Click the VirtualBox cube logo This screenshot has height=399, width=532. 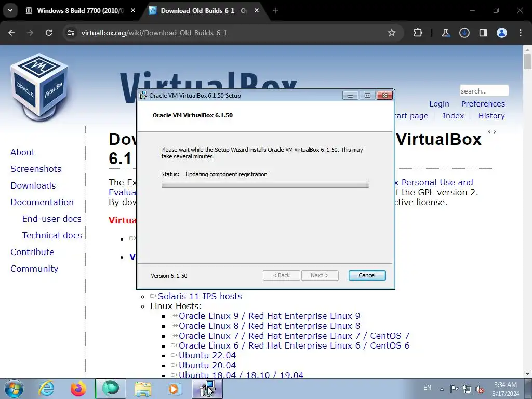pos(39,87)
